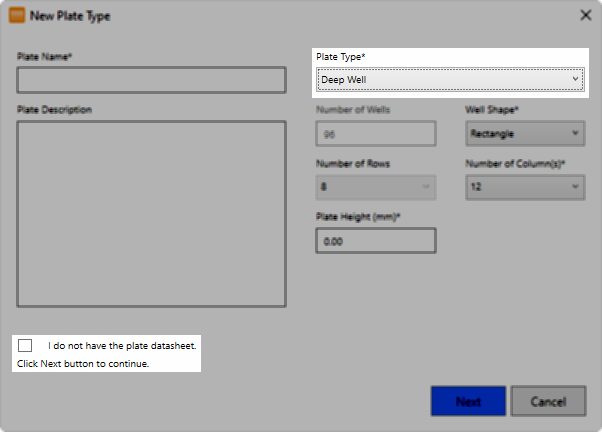Viewport: 602px width, 432px height.
Task: Focus the Plate Name text field
Action: [x=151, y=80]
